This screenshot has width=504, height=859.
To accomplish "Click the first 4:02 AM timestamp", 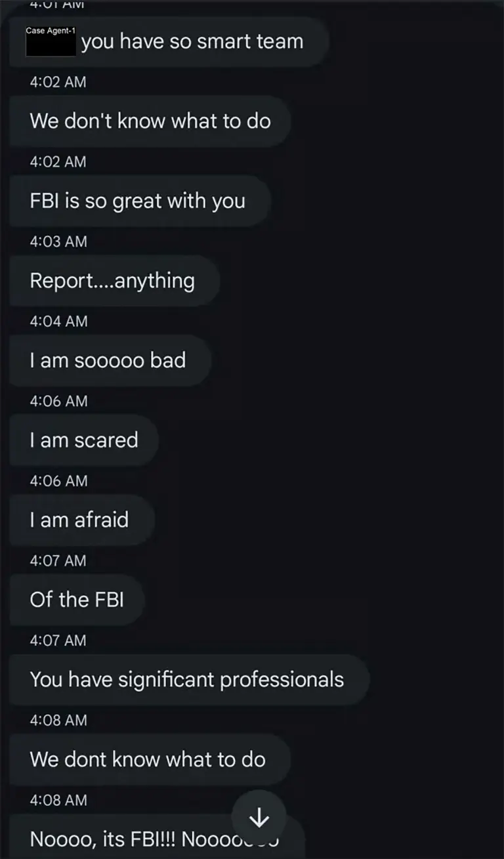I will point(58,82).
